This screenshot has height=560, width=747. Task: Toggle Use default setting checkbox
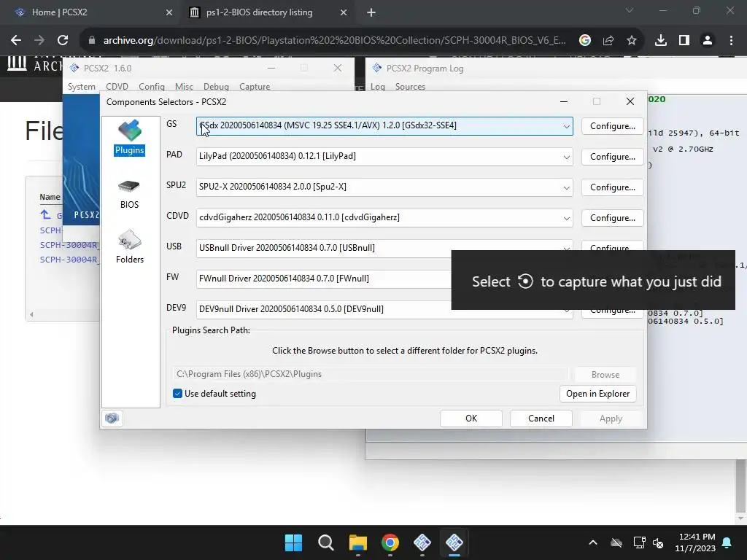177,393
